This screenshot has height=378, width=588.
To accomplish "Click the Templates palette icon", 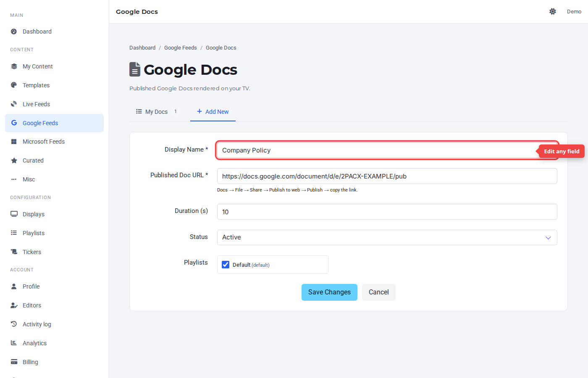I will (x=14, y=85).
